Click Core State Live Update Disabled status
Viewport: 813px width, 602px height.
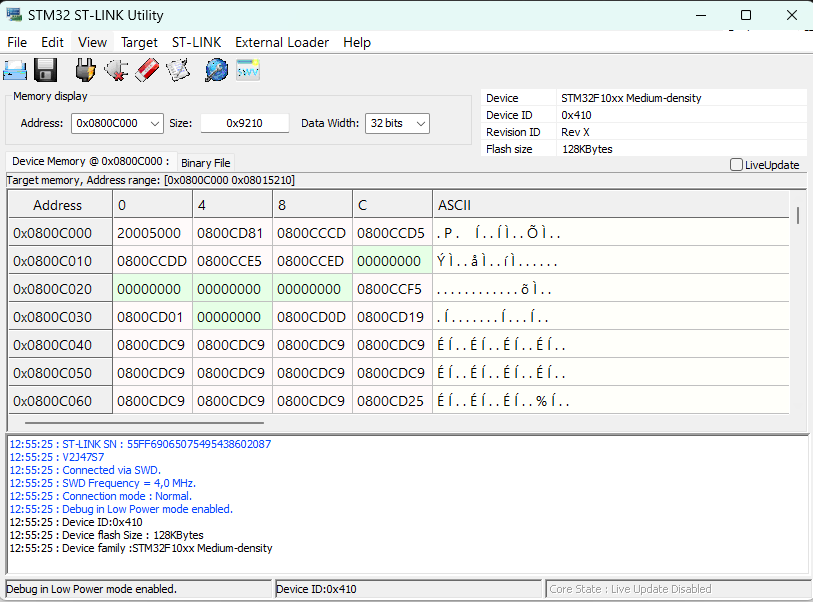(x=678, y=589)
